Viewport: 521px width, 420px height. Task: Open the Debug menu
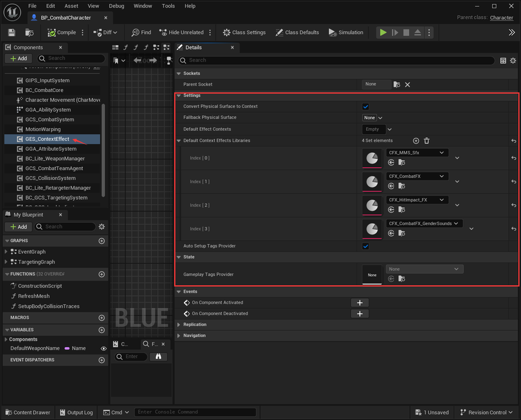click(116, 6)
